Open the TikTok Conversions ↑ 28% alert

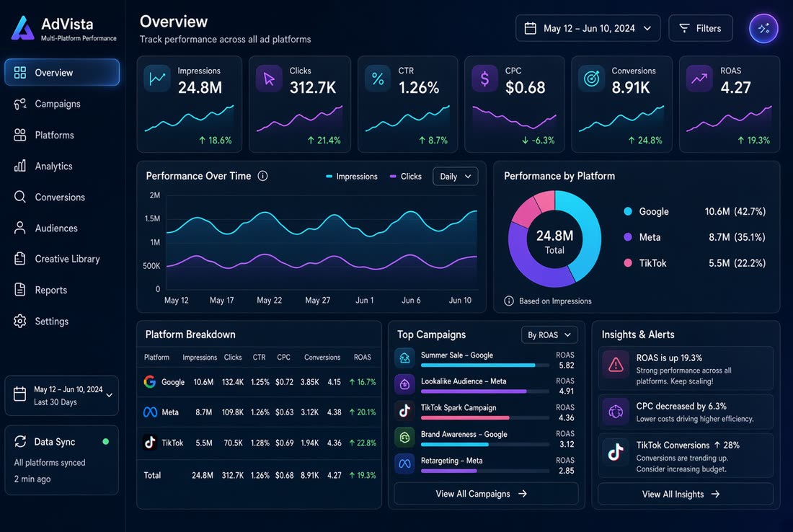686,456
